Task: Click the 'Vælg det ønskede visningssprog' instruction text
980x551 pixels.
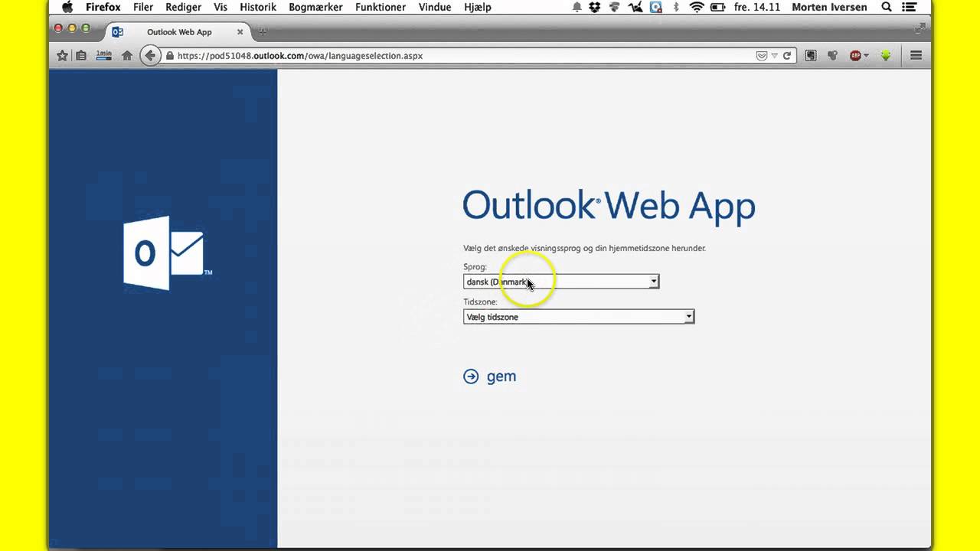Action: (x=584, y=248)
